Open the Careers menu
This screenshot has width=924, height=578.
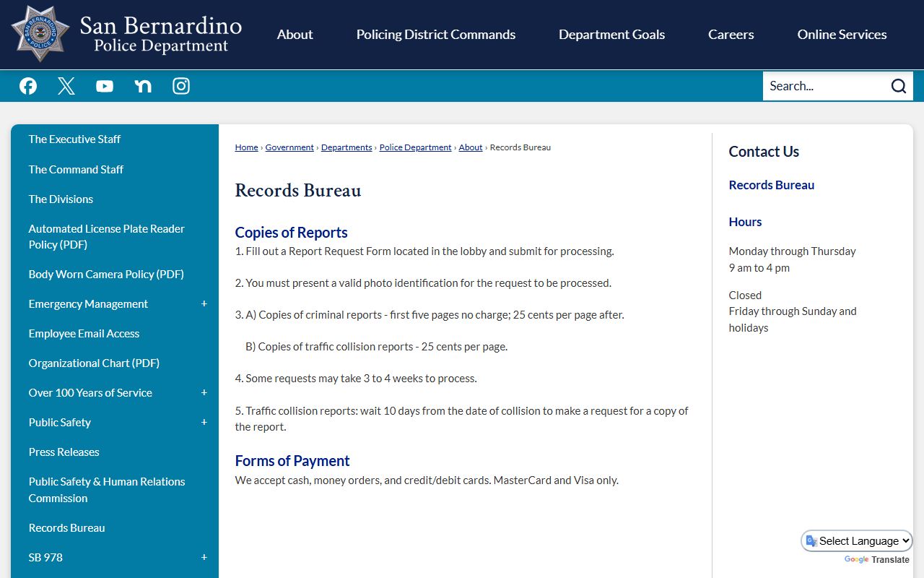(731, 35)
